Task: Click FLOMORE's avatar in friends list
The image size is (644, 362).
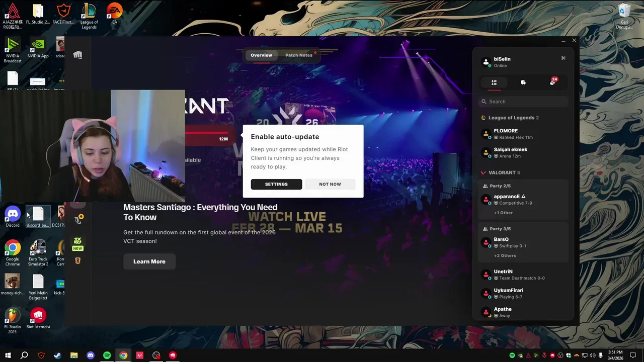Action: (486, 134)
